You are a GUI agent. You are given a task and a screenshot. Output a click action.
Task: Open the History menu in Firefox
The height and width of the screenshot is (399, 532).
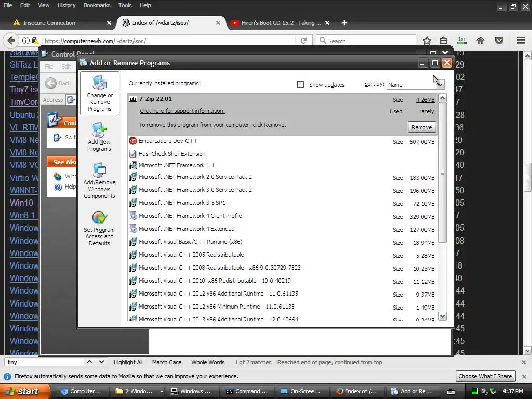[x=66, y=5]
